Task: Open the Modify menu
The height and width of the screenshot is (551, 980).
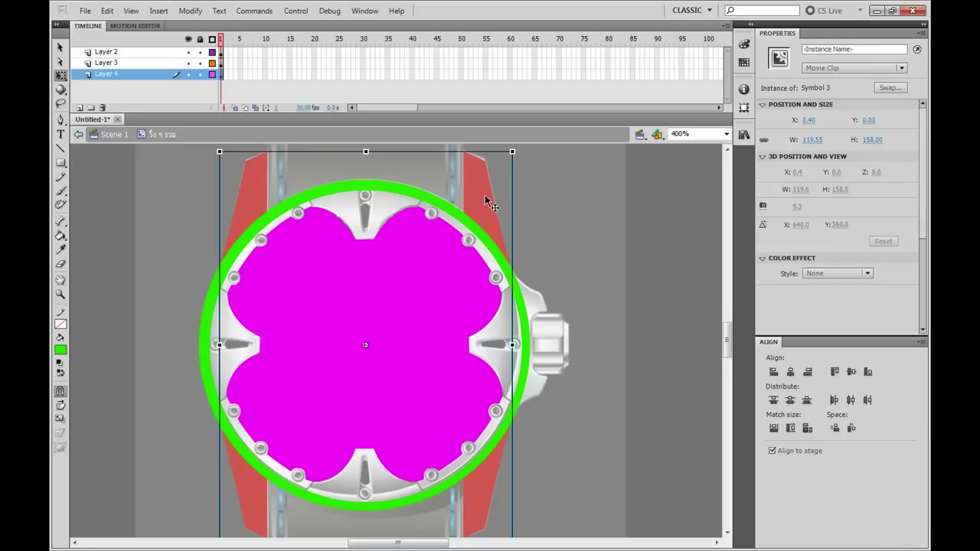Action: click(x=190, y=11)
